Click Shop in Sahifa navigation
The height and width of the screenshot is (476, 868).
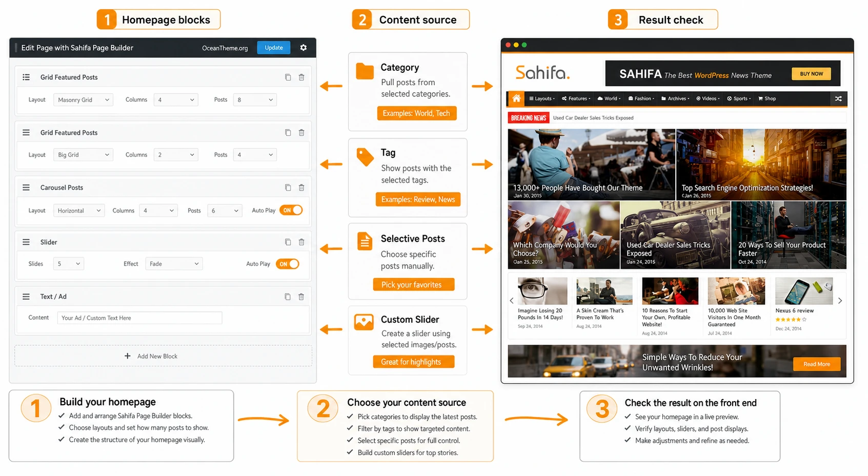click(x=767, y=98)
